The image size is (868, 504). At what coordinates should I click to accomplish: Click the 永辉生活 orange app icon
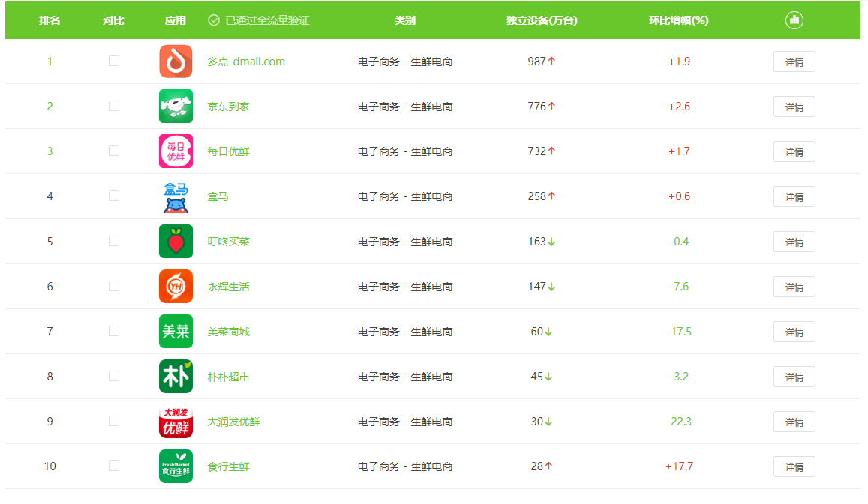(176, 286)
